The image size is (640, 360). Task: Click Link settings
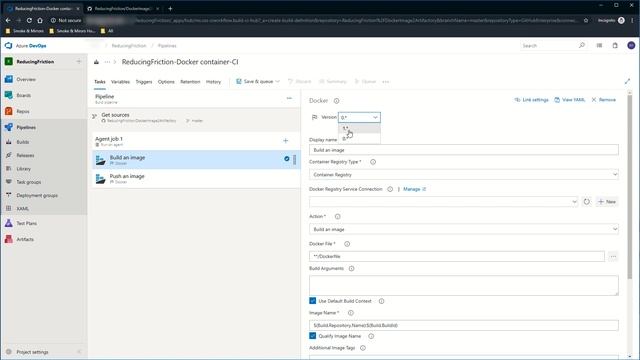(531, 100)
